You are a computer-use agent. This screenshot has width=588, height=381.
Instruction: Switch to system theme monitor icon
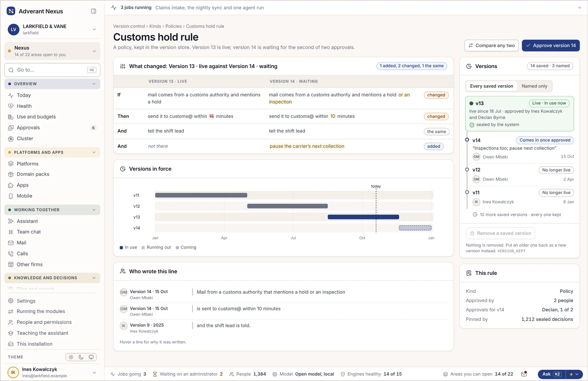pos(91,357)
